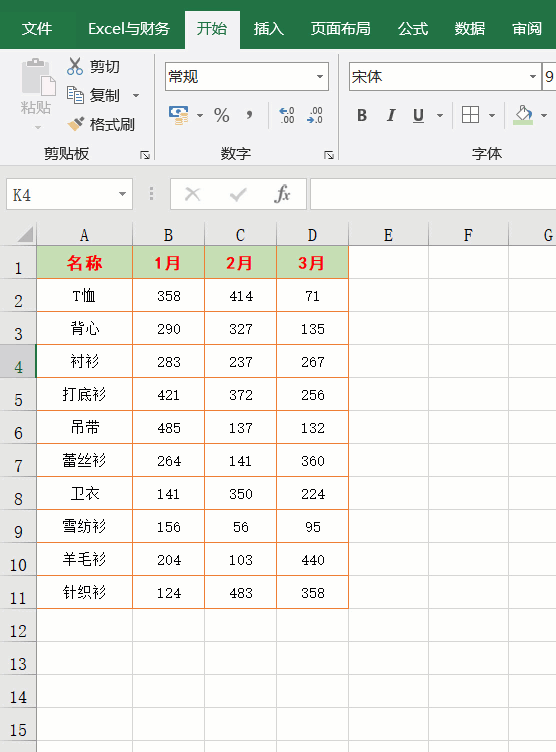Expand borders dropdown arrow
556x752 pixels.
point(492,116)
